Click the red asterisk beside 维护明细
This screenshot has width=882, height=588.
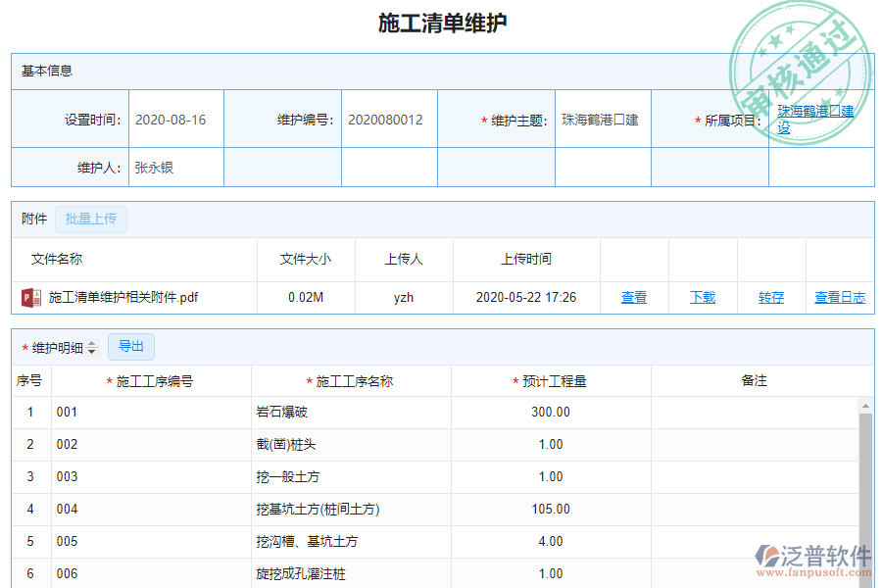(x=26, y=346)
